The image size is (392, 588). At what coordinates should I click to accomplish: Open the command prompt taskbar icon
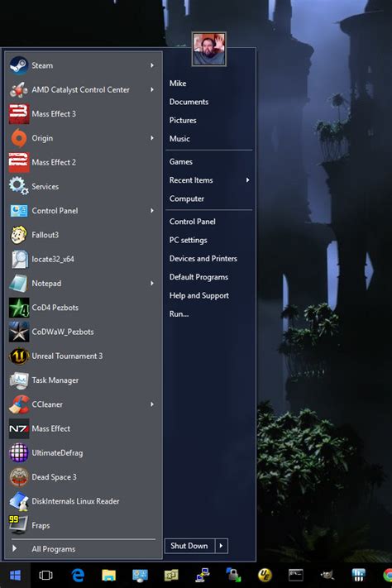coord(296,575)
